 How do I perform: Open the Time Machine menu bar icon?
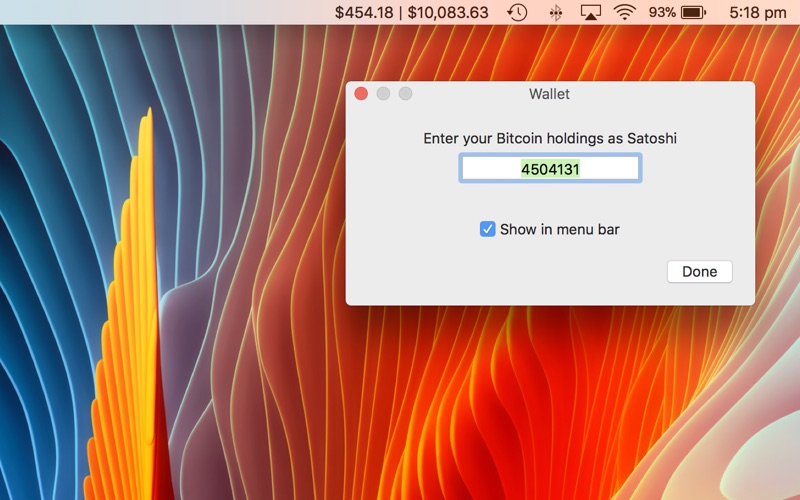tap(517, 12)
